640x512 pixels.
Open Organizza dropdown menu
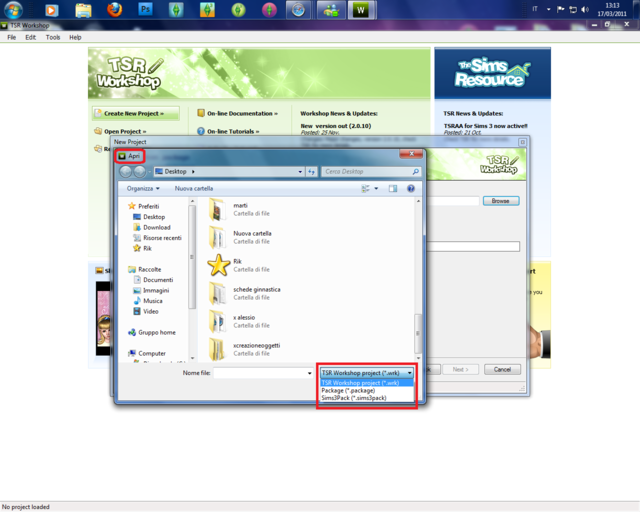(x=143, y=189)
